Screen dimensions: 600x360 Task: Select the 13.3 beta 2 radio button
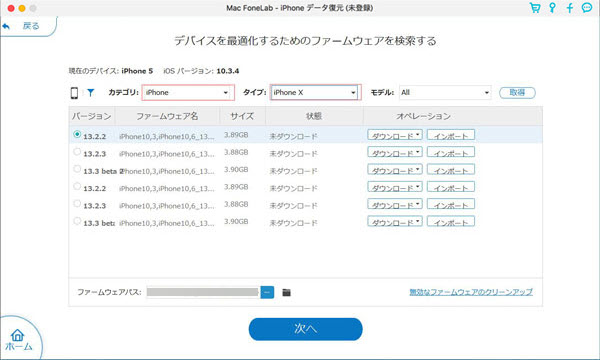[77, 169]
